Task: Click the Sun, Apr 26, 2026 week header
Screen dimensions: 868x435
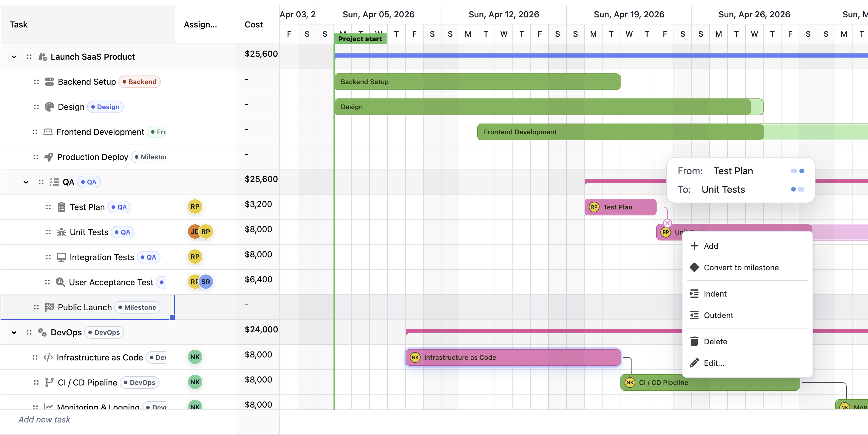Action: click(754, 15)
